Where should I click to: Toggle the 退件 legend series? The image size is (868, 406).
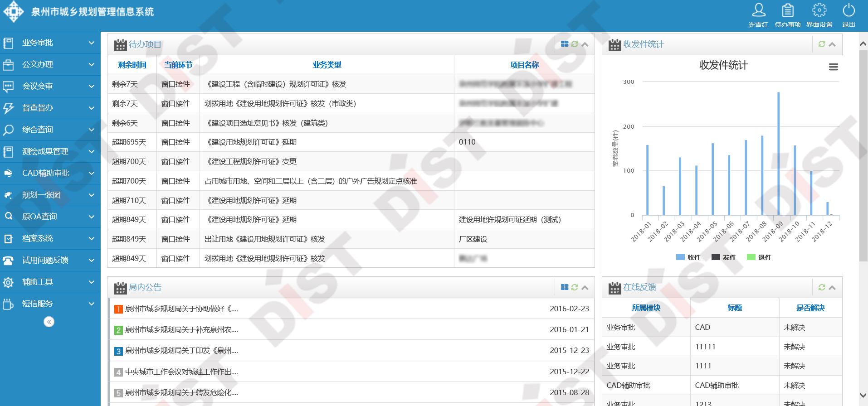759,257
